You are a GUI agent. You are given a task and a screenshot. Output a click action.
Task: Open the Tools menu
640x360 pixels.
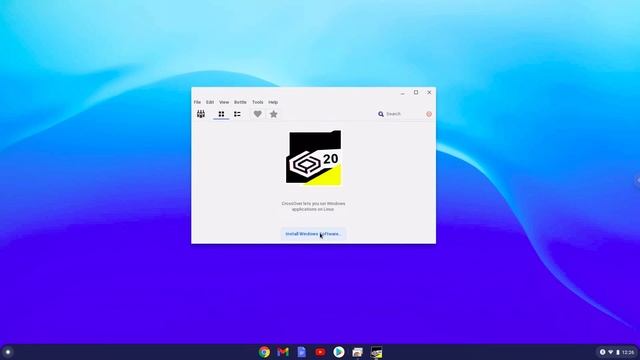(258, 102)
